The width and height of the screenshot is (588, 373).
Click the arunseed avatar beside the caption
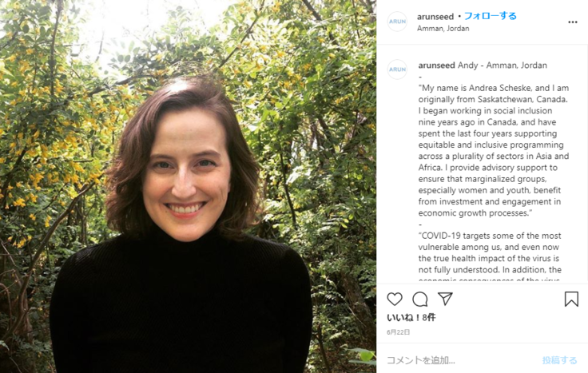click(397, 69)
